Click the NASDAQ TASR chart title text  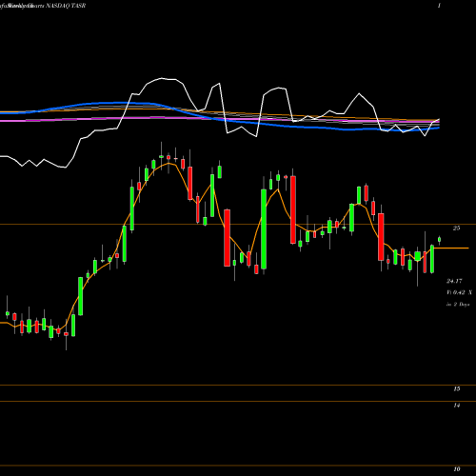click(x=66, y=6)
